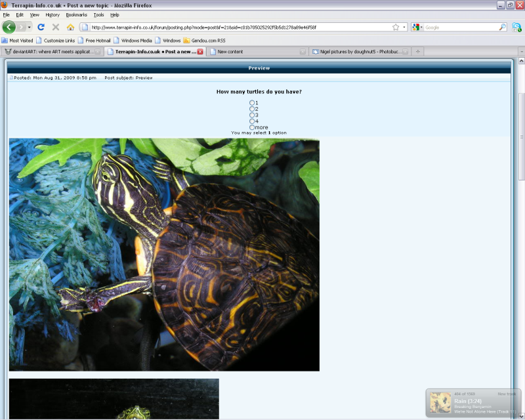Click the large turtle photo

(164, 255)
